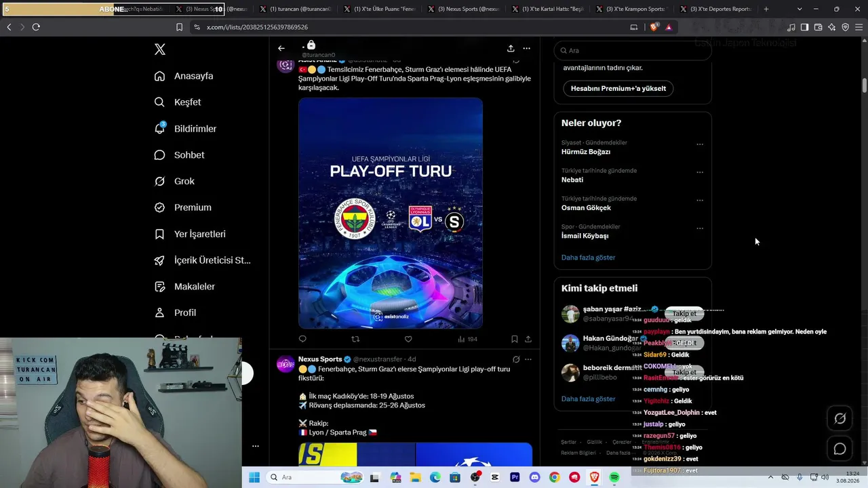Image resolution: width=868 pixels, height=488 pixels.
Task: Open Discord from the taskbar
Action: pyautogui.click(x=534, y=477)
